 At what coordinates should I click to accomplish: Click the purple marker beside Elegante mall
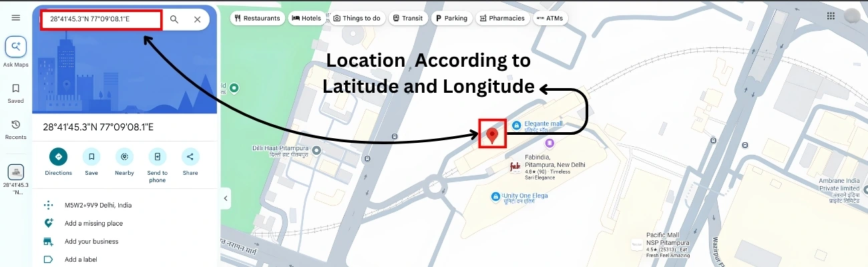click(550, 143)
